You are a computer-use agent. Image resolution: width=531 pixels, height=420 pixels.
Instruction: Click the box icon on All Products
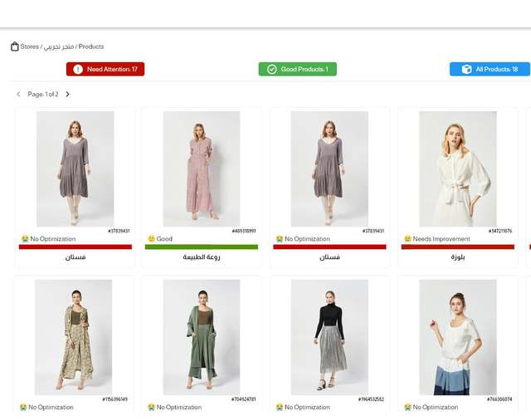(466, 69)
